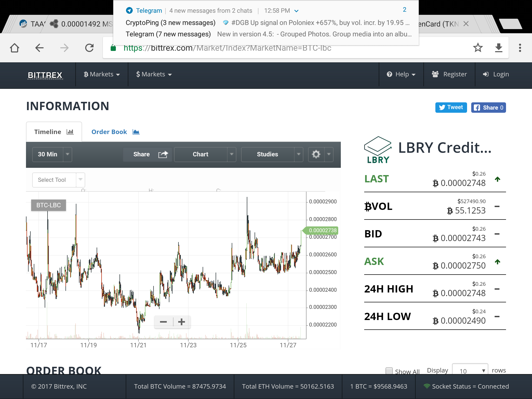
Task: Reload the Bittrex page
Action: 89,48
